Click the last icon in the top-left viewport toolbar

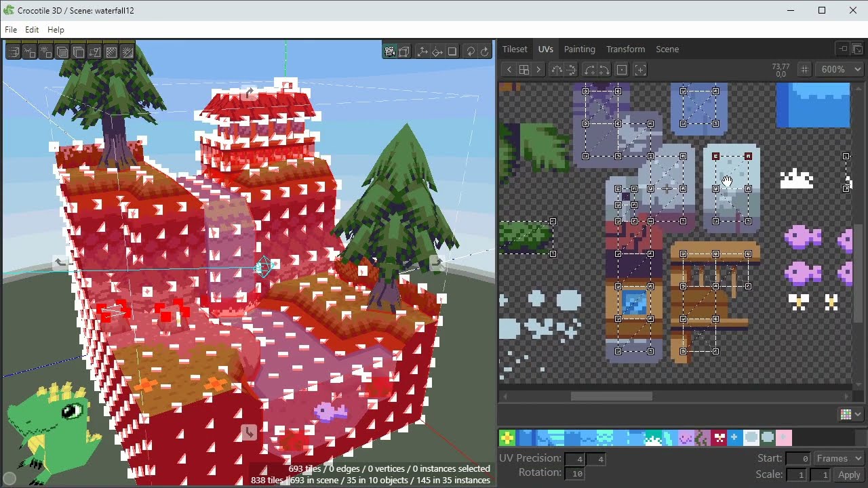click(127, 52)
